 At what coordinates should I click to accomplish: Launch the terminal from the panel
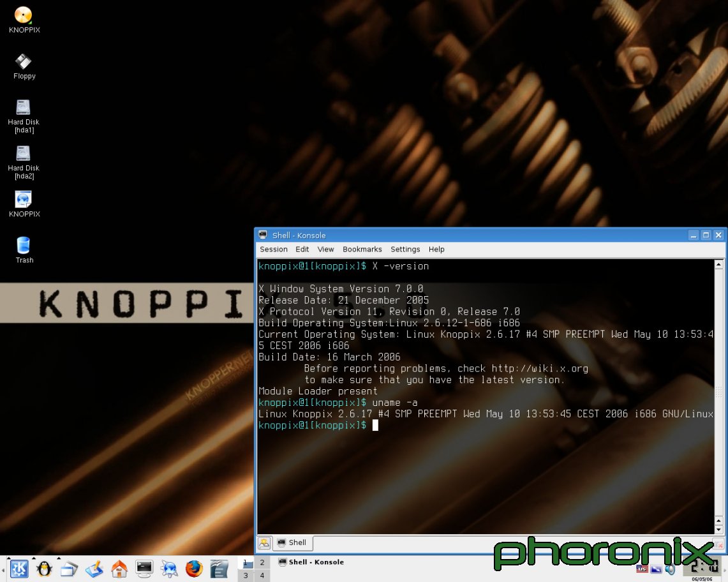tap(144, 568)
